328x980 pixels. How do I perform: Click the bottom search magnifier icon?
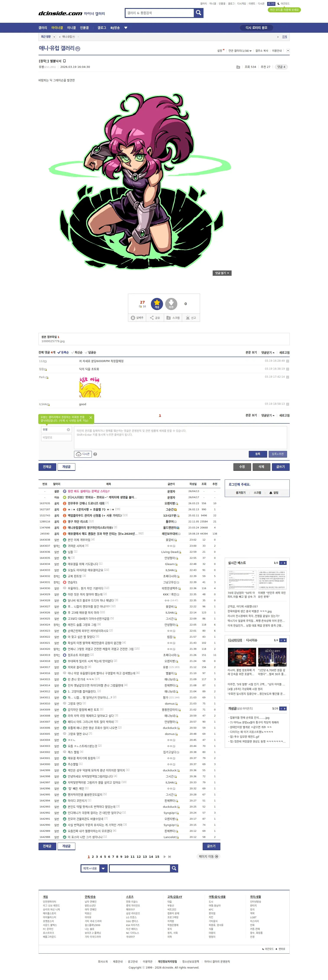174,868
